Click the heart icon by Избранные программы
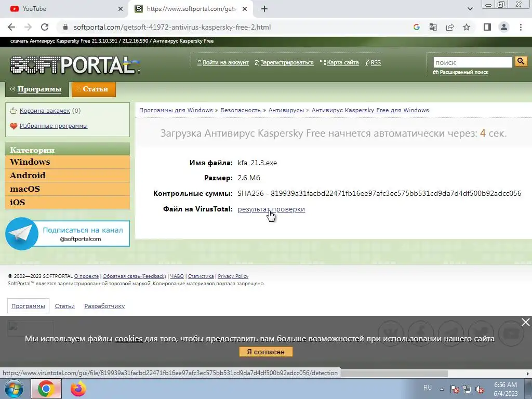Screen dimensions: 532x399 [14, 126]
